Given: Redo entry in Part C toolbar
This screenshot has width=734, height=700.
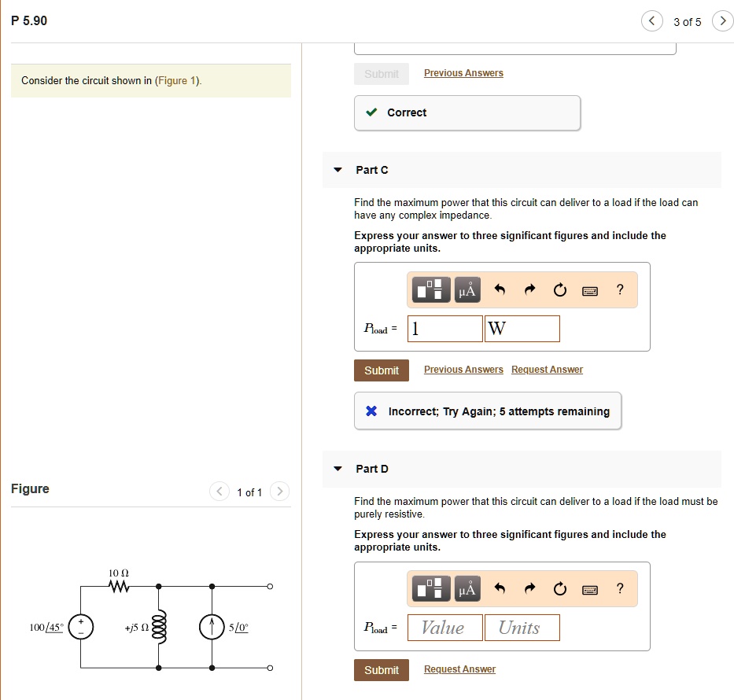Looking at the screenshot, I should 529,289.
